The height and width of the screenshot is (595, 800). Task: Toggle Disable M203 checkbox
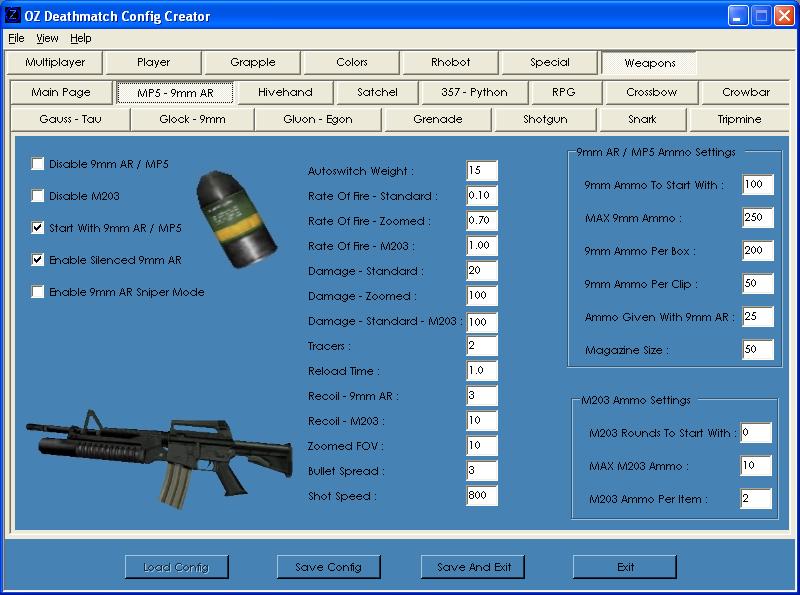point(37,196)
